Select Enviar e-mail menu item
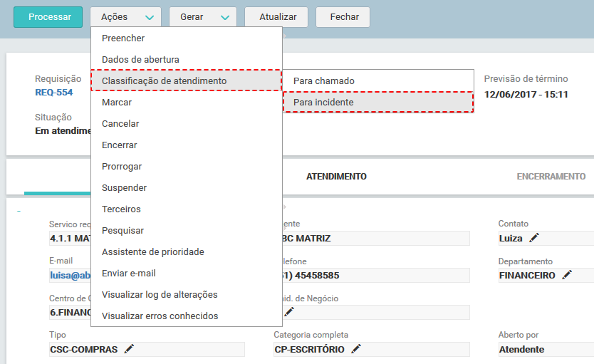Image resolution: width=594 pixels, height=364 pixels. 187,273
